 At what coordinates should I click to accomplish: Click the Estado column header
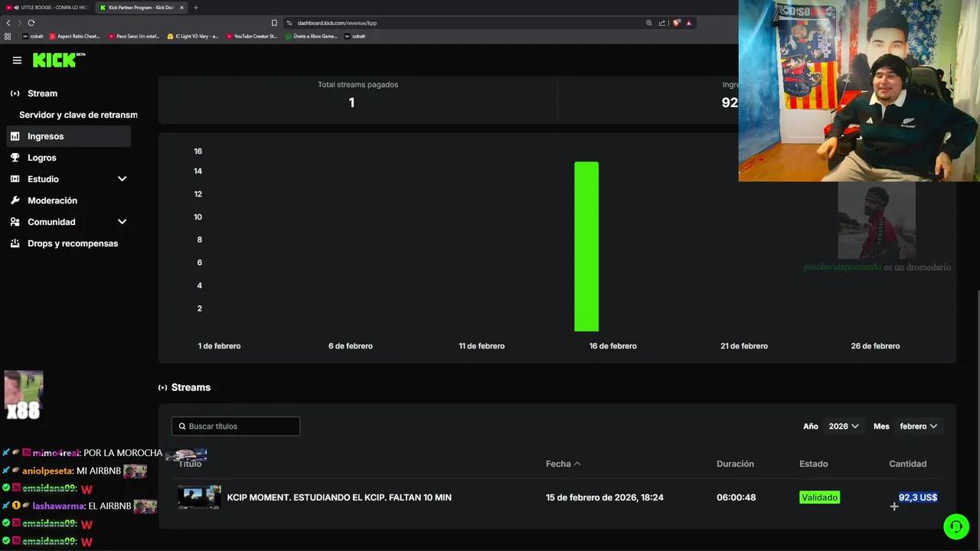click(813, 464)
